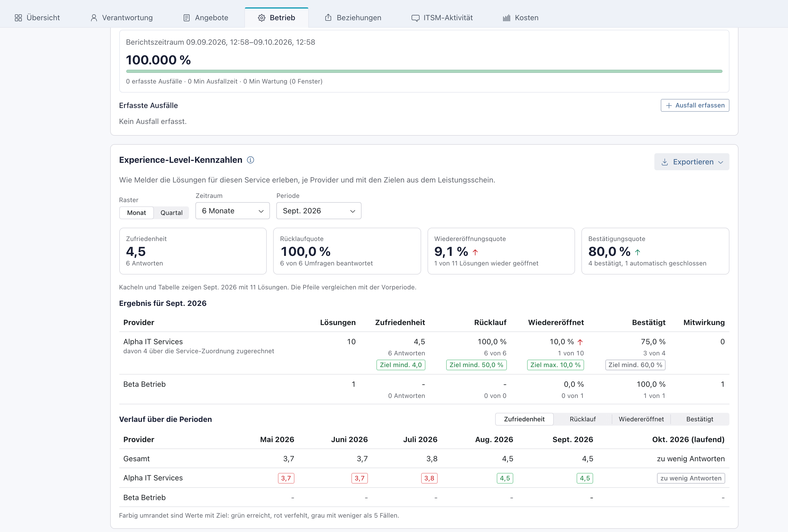This screenshot has height=532, width=788.
Task: Click the Berichtszeitraum date range text
Action: pyautogui.click(x=220, y=42)
